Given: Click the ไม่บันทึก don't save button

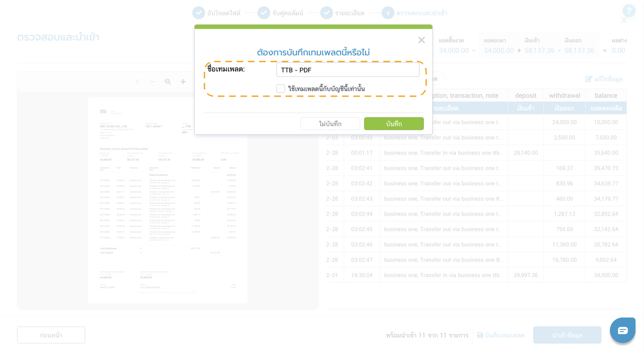Looking at the screenshot, I should pyautogui.click(x=330, y=124).
